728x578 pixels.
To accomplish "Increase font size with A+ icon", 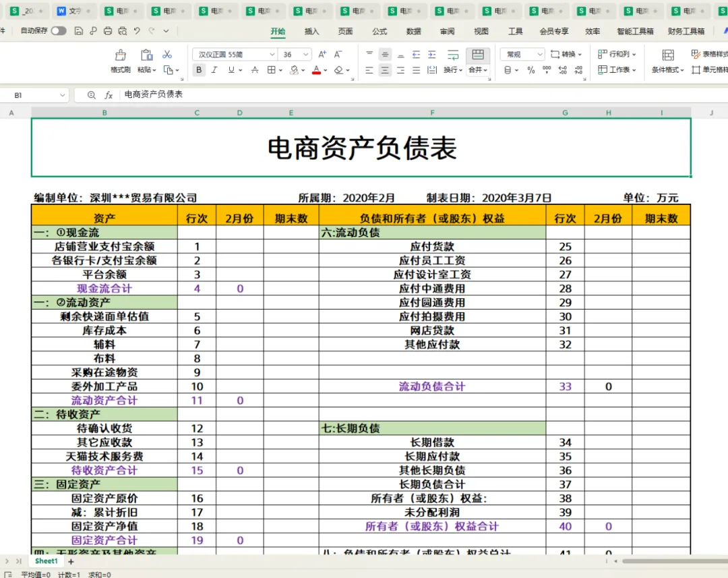I will click(322, 55).
